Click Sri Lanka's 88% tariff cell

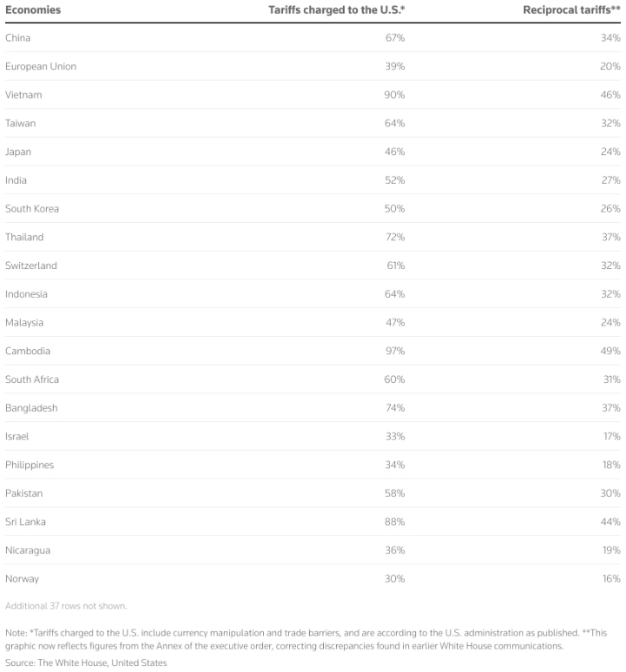(394, 521)
